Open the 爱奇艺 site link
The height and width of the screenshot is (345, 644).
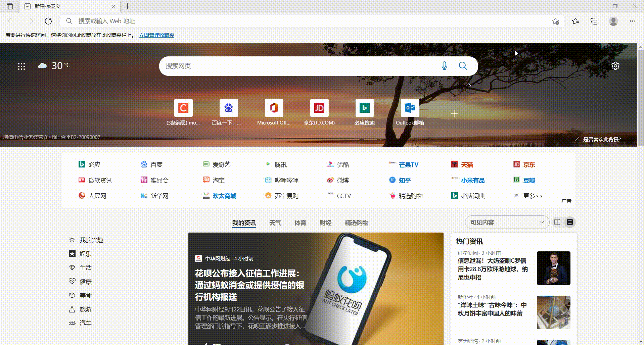tap(217, 164)
